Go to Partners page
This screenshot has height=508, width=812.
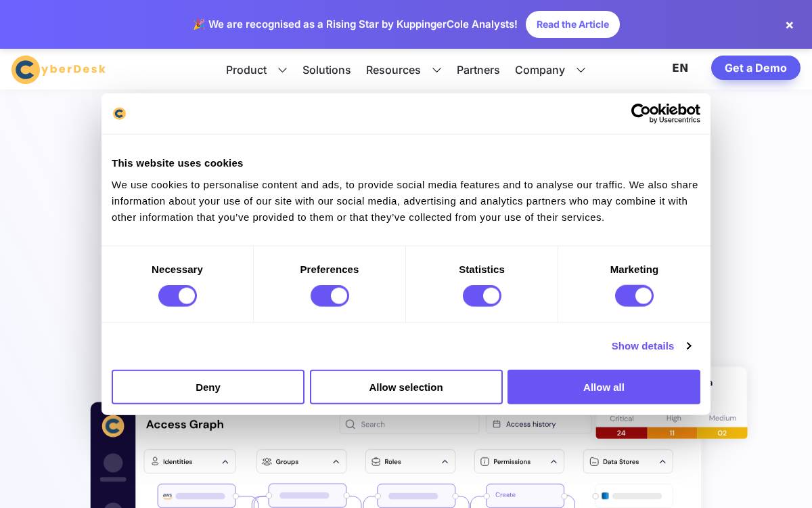[x=478, y=70]
